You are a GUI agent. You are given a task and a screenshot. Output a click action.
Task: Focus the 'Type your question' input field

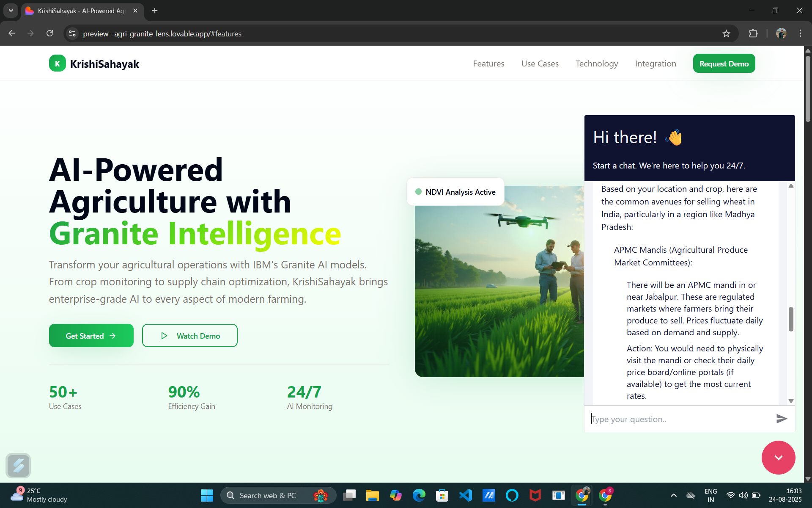click(x=679, y=419)
